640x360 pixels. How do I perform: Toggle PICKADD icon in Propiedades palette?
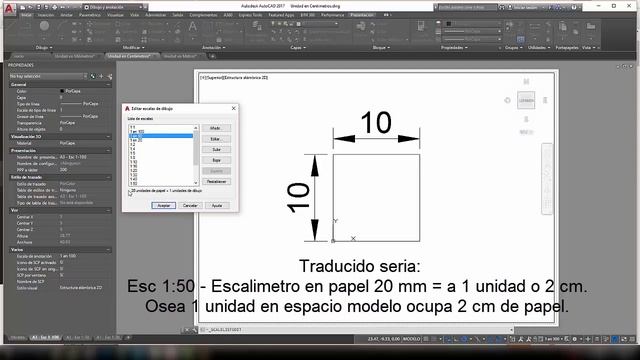93,76
